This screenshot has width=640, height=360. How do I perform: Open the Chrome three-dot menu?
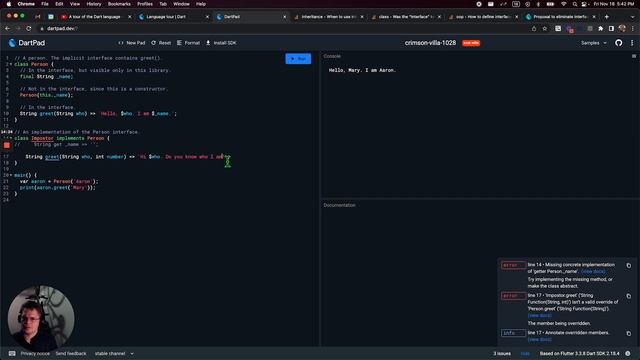pyautogui.click(x=633, y=29)
